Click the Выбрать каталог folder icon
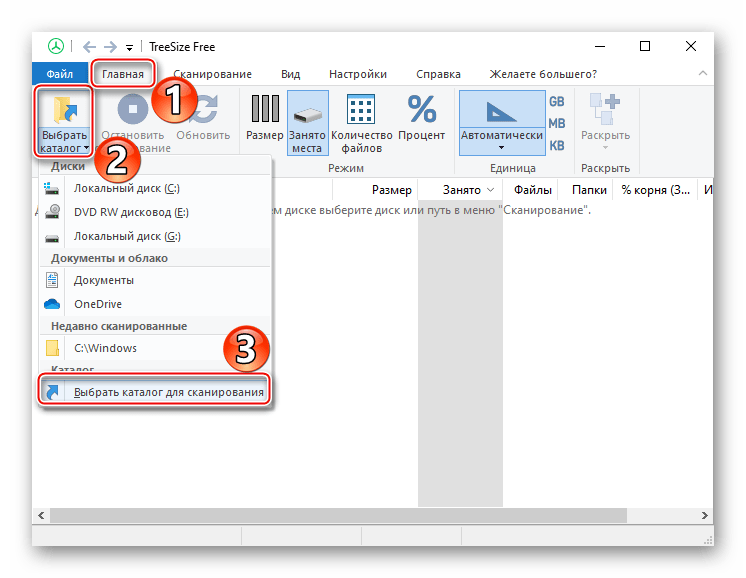The image size is (746, 578). [x=65, y=110]
